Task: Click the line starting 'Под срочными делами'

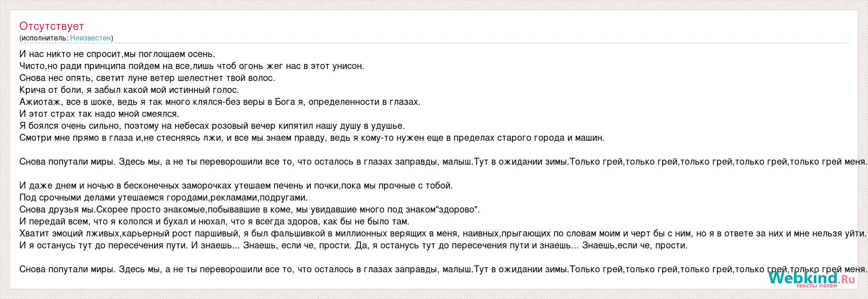Action: point(163,198)
